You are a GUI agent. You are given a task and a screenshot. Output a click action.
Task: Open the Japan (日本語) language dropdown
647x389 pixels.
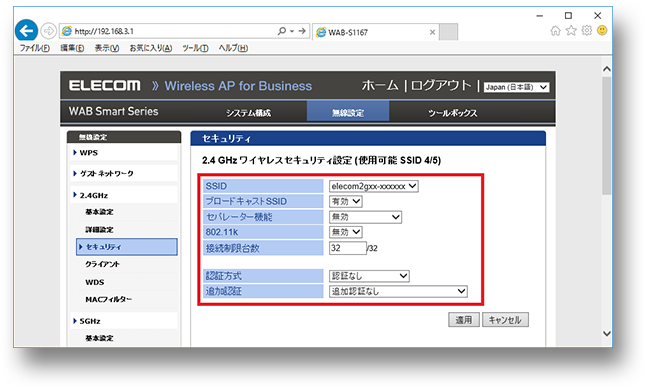pyautogui.click(x=516, y=87)
